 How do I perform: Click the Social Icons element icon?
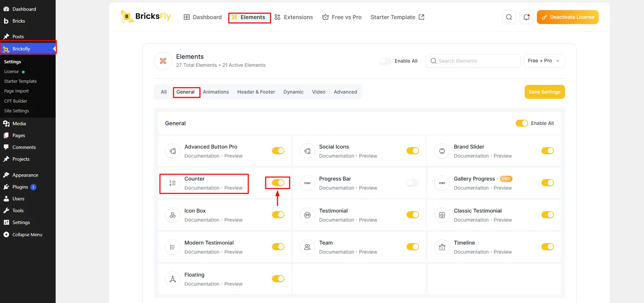(x=307, y=151)
